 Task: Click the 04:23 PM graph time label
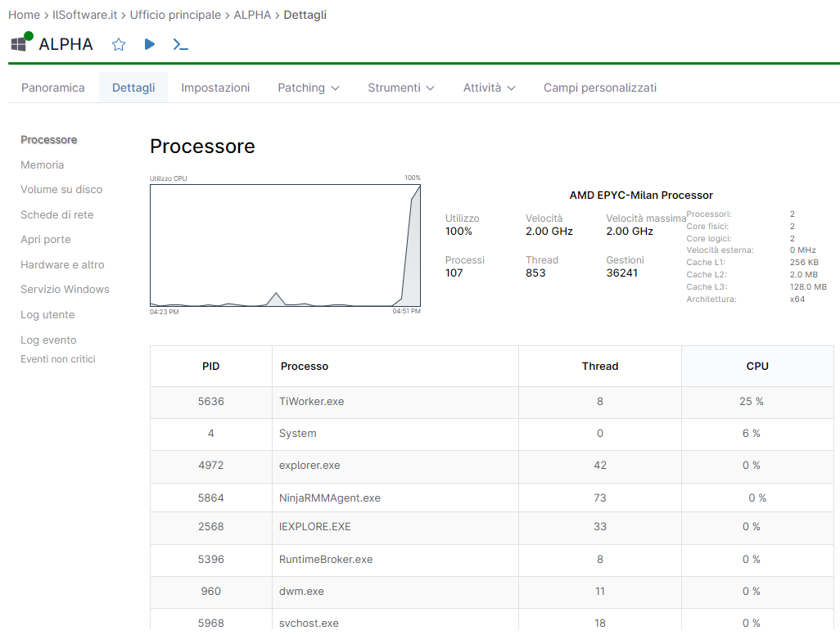(164, 312)
